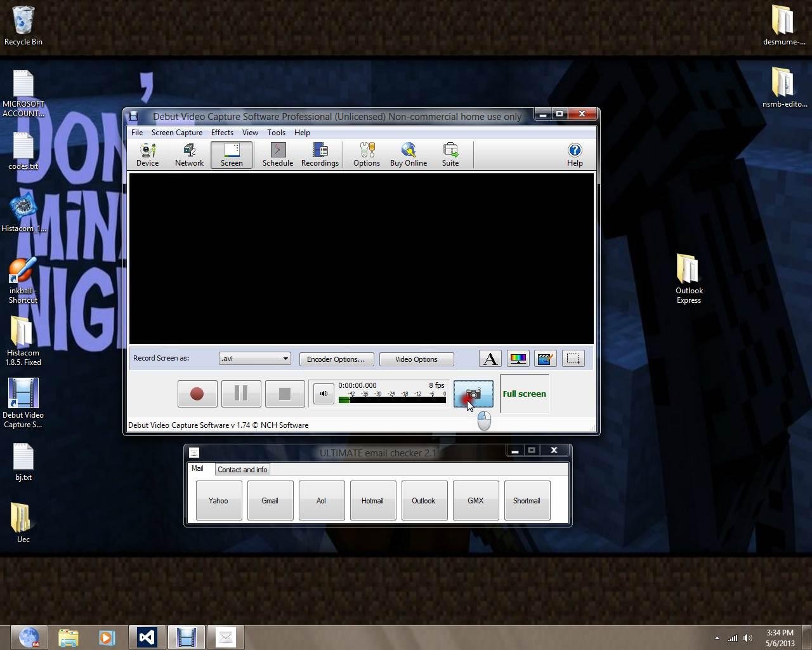Toggle the audio speaker button
Viewport: 812px width, 650px height.
click(324, 394)
